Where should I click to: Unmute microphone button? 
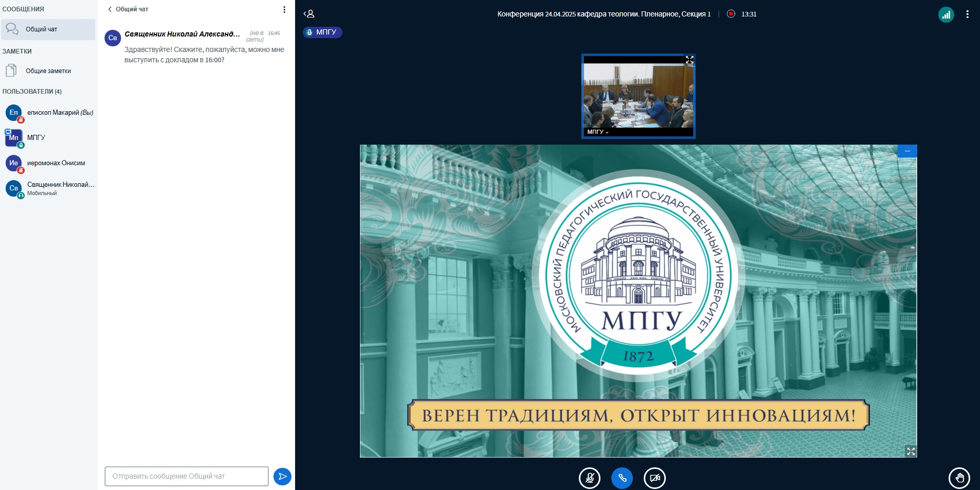[x=589, y=478]
